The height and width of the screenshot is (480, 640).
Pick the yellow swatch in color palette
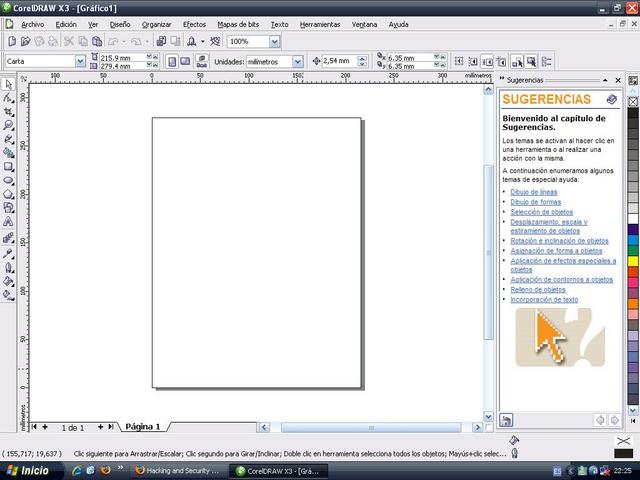633,261
